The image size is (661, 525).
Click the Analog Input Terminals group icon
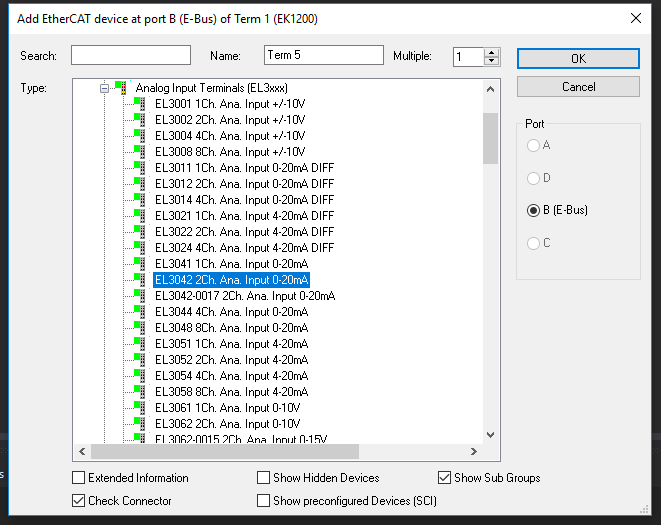[121, 87]
